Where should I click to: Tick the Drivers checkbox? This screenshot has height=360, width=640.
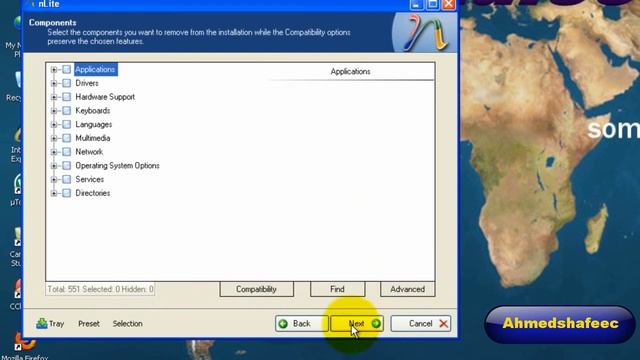pos(67,83)
